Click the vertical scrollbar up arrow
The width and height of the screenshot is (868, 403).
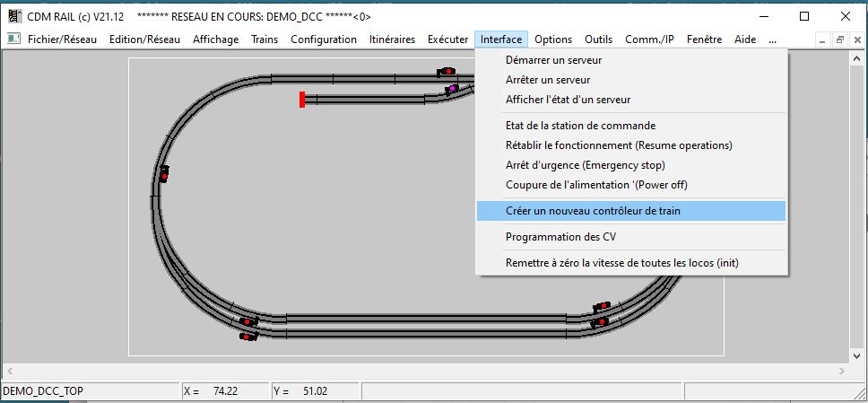click(x=857, y=58)
